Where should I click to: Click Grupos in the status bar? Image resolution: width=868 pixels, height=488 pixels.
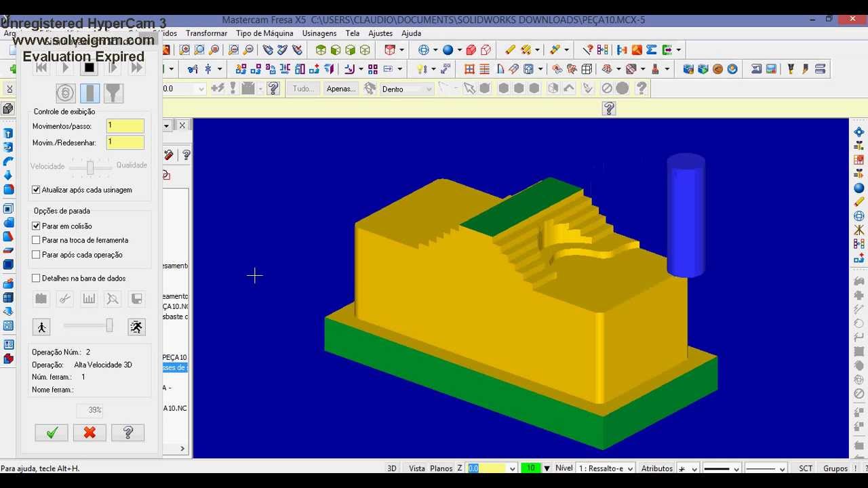click(x=835, y=468)
